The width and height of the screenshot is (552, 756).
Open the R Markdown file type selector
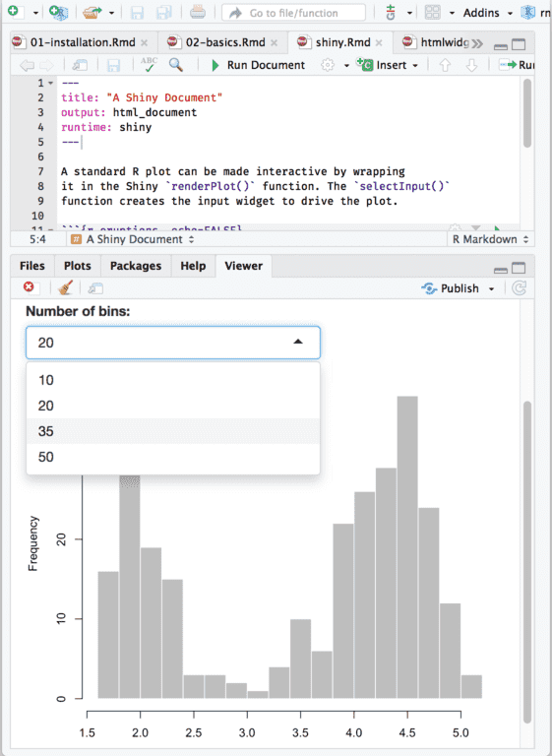pos(490,239)
